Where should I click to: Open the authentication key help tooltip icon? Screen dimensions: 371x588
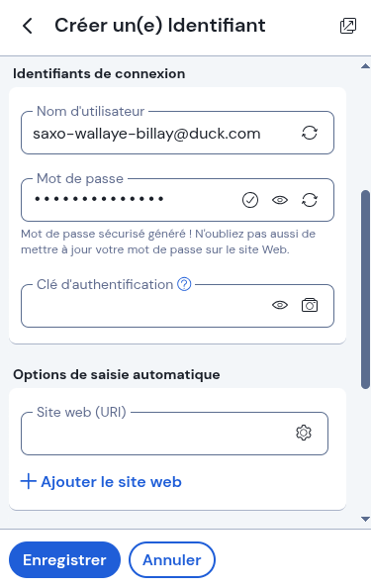click(184, 284)
